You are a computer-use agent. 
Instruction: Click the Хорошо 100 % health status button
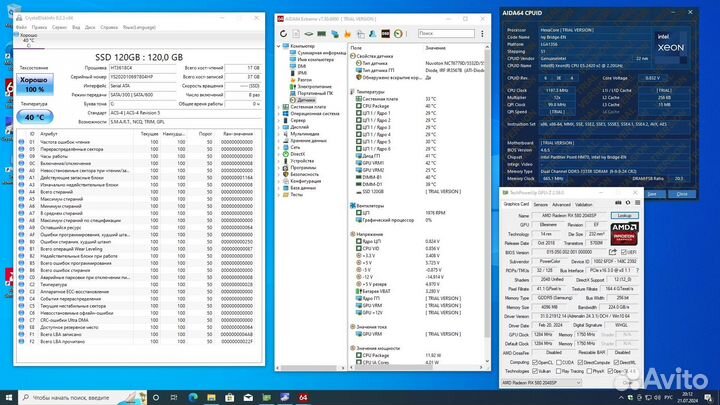point(35,84)
